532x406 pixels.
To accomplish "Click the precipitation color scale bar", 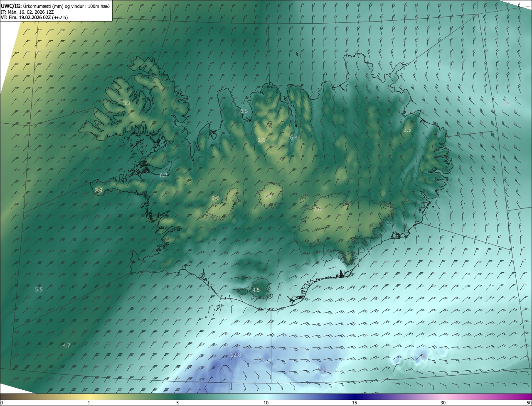I will click(266, 396).
